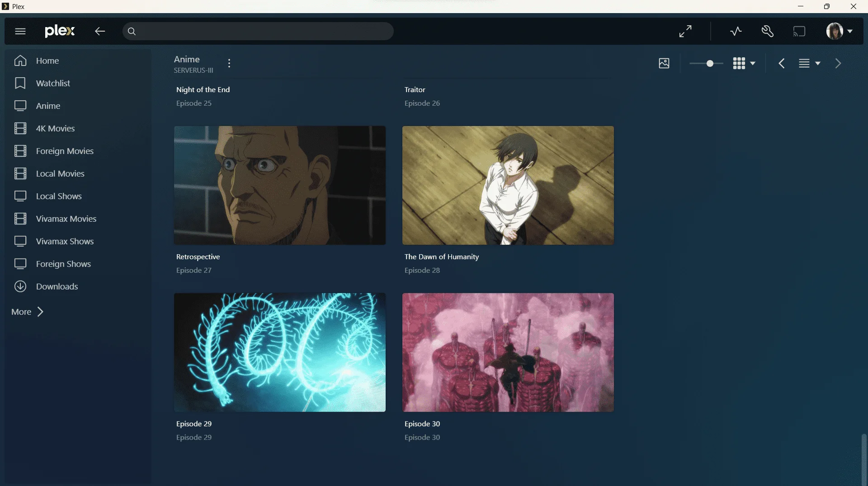This screenshot has height=486, width=868.
Task: Toggle the hamburger sidebar menu
Action: 20,31
